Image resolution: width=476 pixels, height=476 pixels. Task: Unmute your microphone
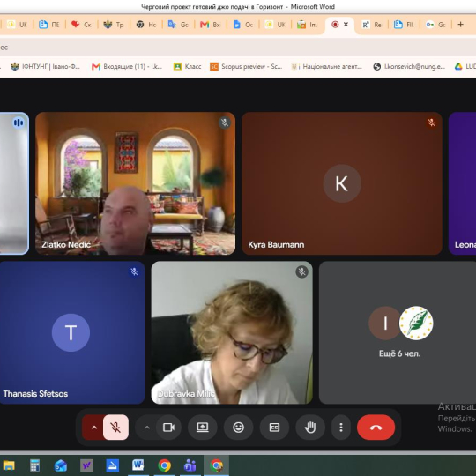[x=115, y=428]
